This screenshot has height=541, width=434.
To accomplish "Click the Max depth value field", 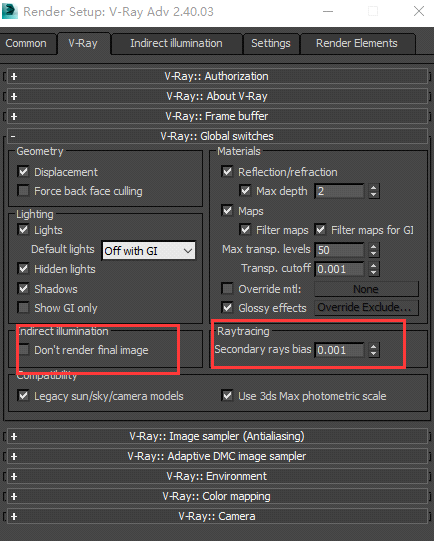I will 339,191.
